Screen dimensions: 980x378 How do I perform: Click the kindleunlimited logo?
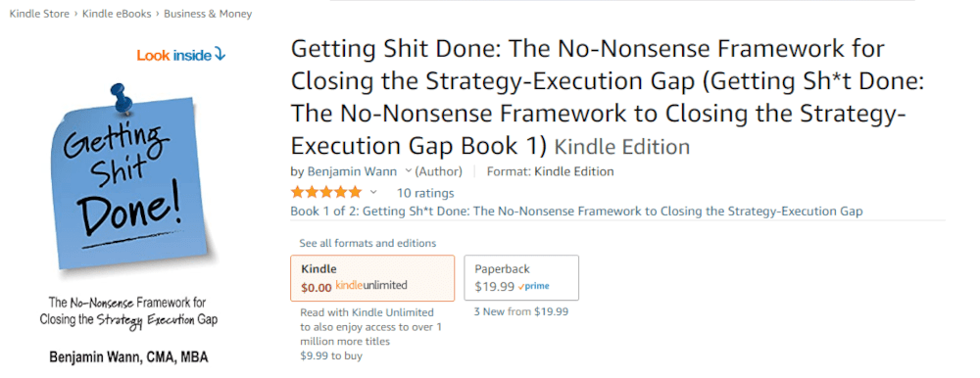371,286
